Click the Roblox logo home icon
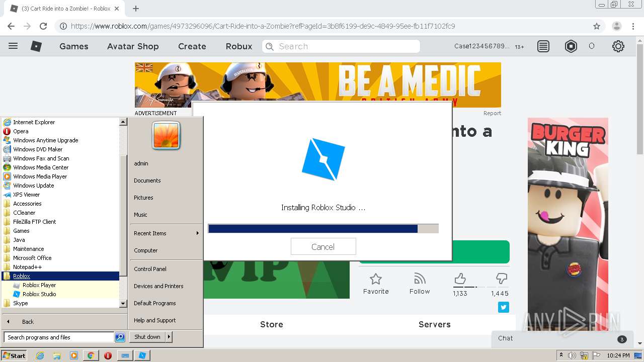The width and height of the screenshot is (644, 362). tap(36, 46)
